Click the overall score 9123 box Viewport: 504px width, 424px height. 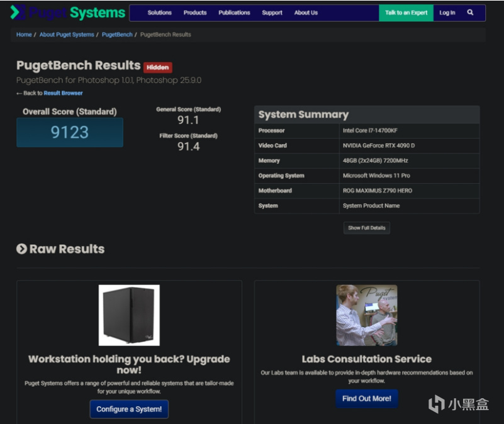70,133
